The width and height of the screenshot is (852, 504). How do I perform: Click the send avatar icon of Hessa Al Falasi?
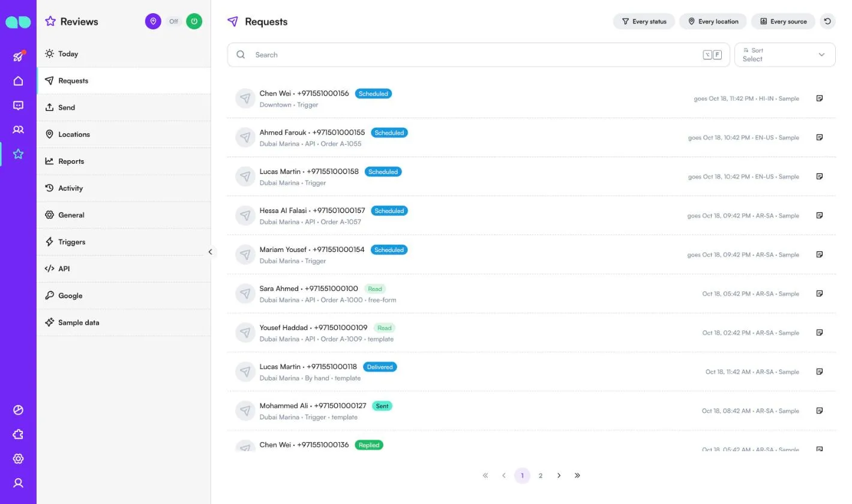pyautogui.click(x=245, y=215)
